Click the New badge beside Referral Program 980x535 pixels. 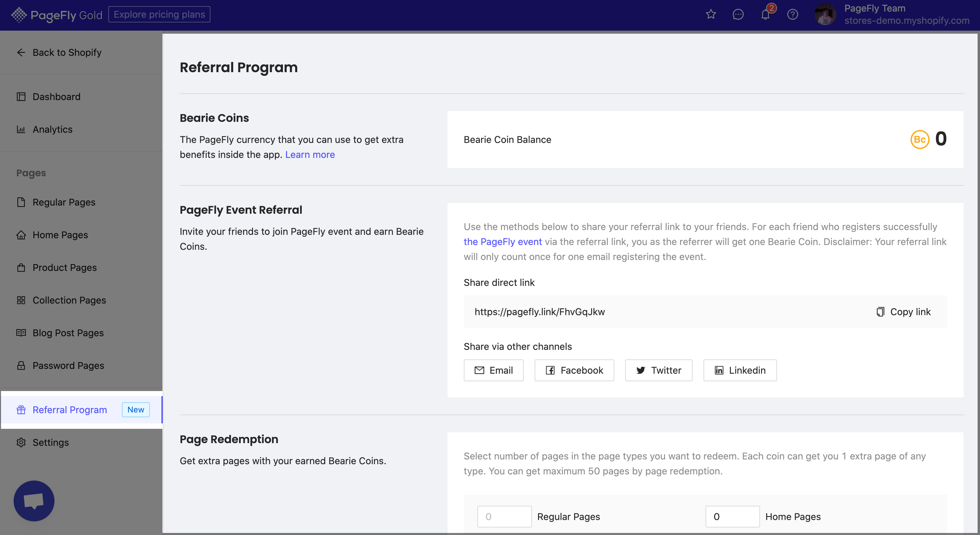point(136,410)
